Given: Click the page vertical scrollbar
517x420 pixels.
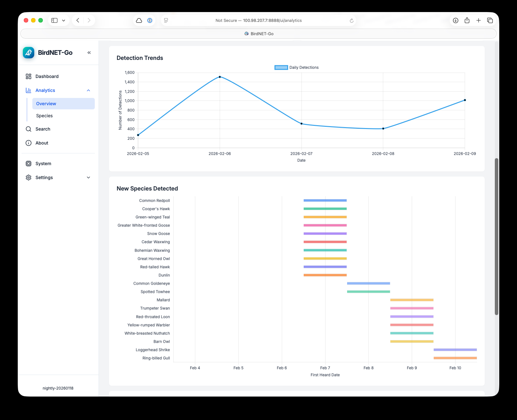Looking at the screenshot, I should tap(496, 236).
